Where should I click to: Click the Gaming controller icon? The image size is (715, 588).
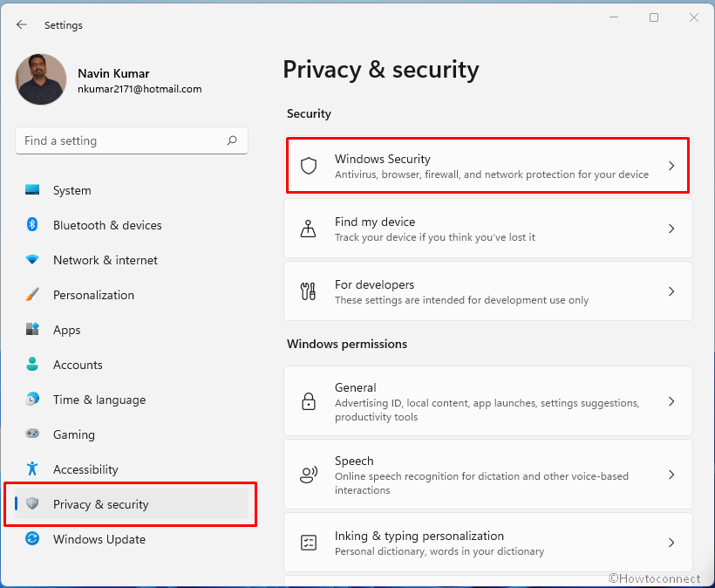(32, 434)
